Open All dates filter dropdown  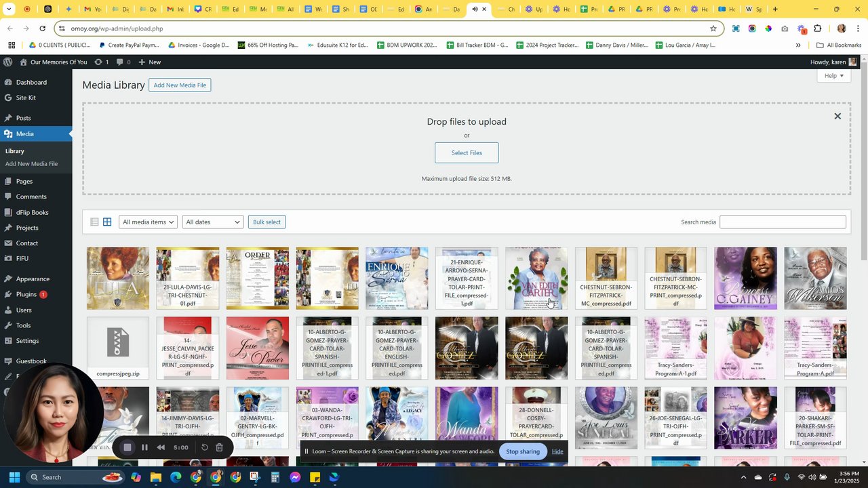pyautogui.click(x=213, y=222)
